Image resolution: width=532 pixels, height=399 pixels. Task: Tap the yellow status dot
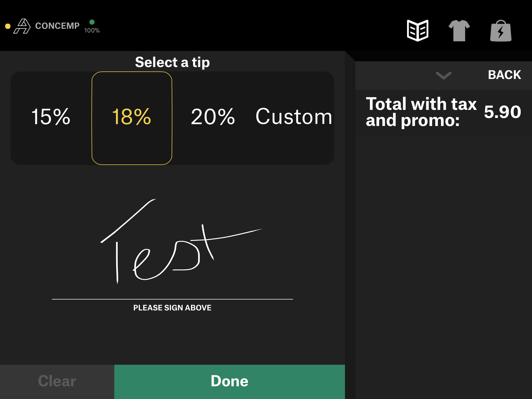8,26
